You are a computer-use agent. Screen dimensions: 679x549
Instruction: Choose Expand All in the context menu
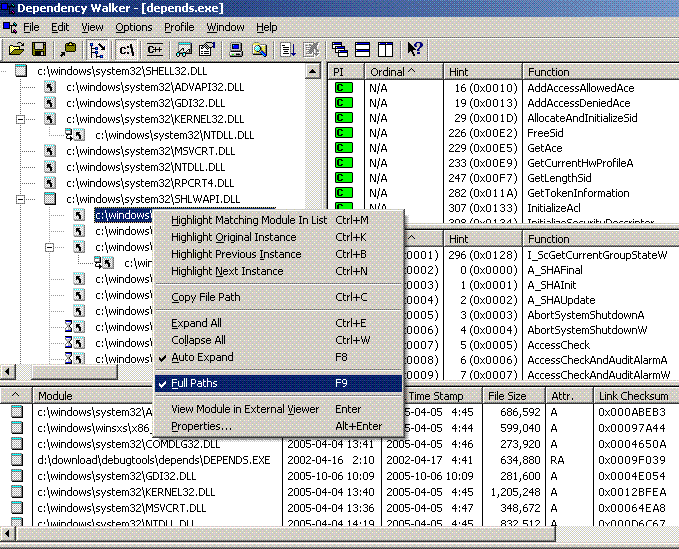[278, 323]
